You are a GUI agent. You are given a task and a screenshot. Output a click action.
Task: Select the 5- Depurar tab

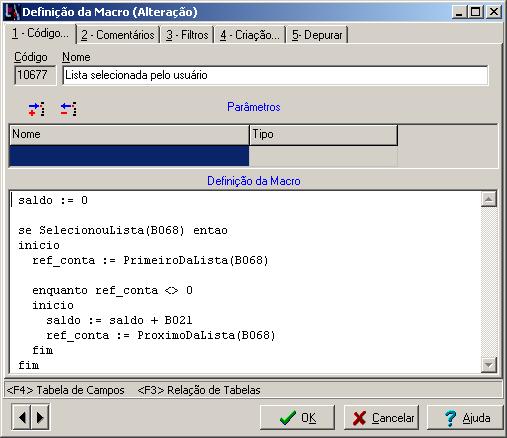coord(317,35)
